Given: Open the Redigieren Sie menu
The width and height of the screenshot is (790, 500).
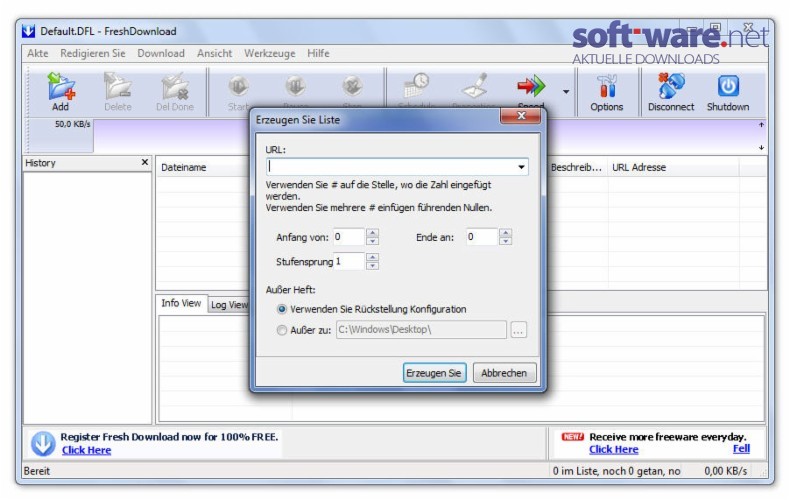Looking at the screenshot, I should click(x=93, y=53).
